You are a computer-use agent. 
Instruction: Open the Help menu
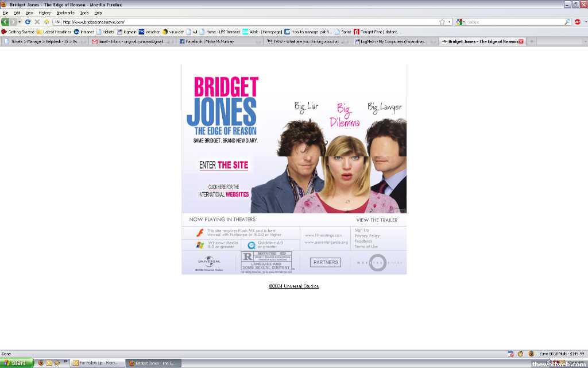point(98,13)
